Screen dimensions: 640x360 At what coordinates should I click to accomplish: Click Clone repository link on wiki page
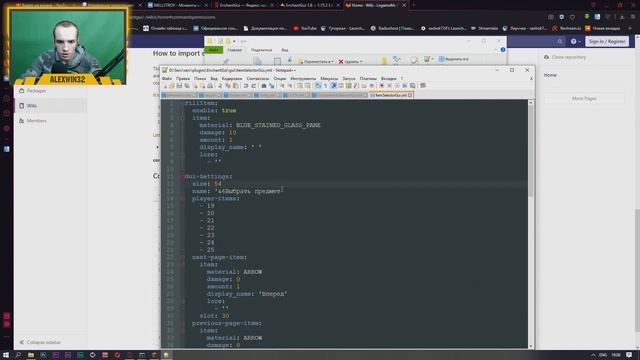pyautogui.click(x=565, y=57)
